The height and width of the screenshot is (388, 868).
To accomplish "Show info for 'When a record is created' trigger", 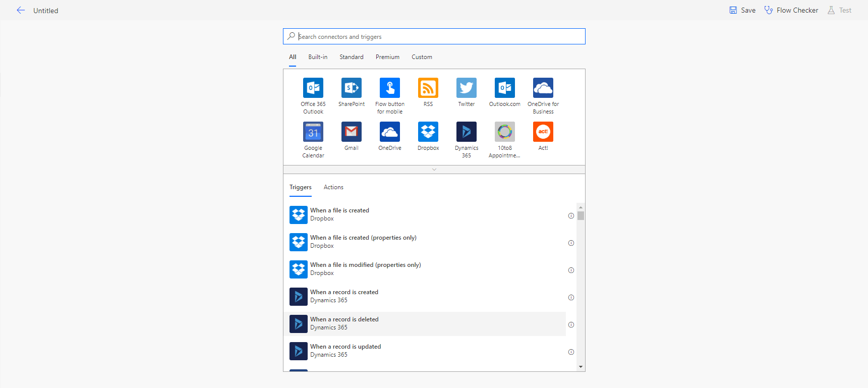I will tap(571, 298).
